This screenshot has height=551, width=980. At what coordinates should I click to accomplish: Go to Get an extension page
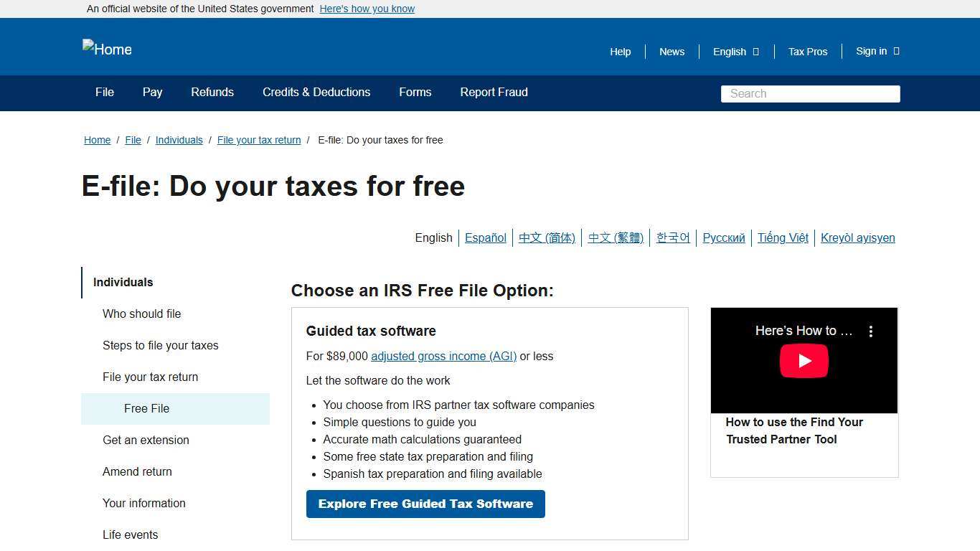(x=146, y=440)
